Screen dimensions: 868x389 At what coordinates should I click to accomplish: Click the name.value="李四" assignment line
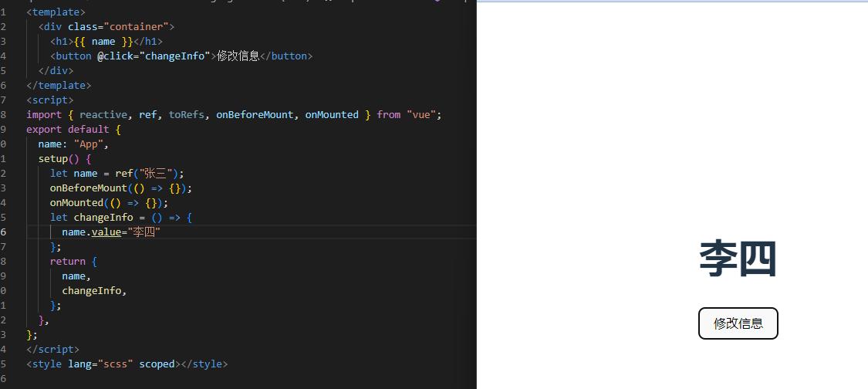(x=111, y=232)
